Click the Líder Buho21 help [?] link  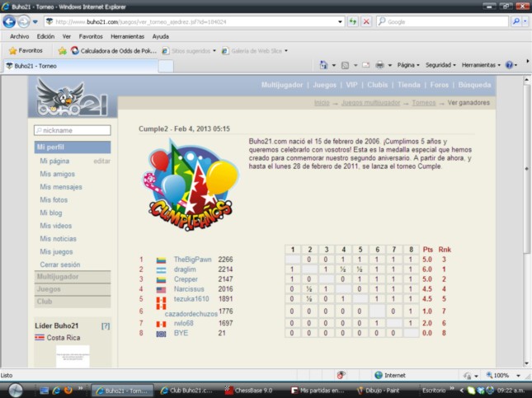(x=106, y=326)
